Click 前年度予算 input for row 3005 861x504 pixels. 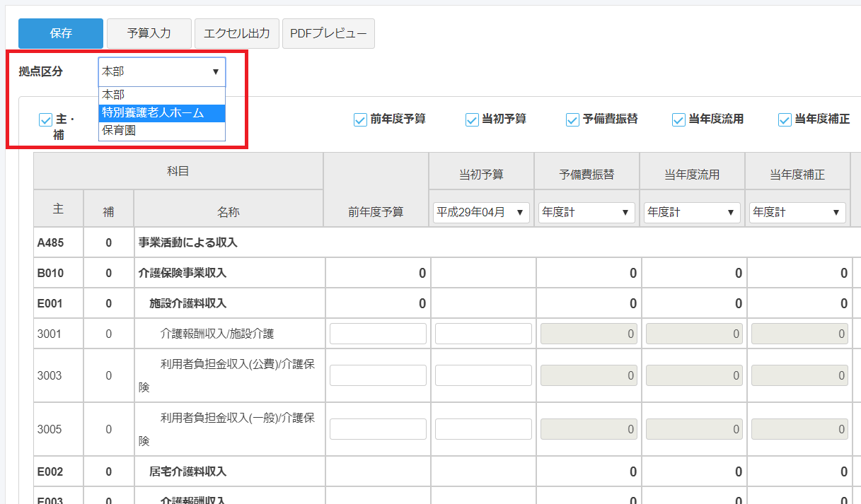[x=378, y=429]
